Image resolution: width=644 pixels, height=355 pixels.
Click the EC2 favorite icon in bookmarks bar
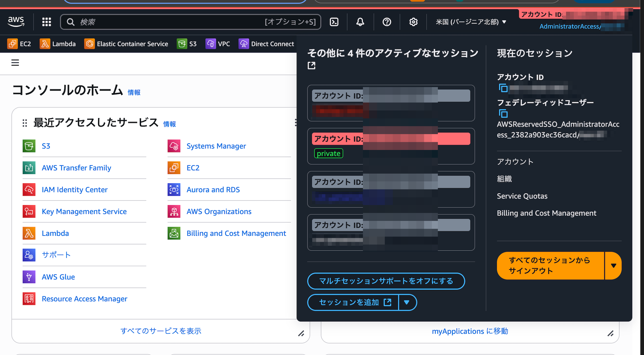[12, 44]
